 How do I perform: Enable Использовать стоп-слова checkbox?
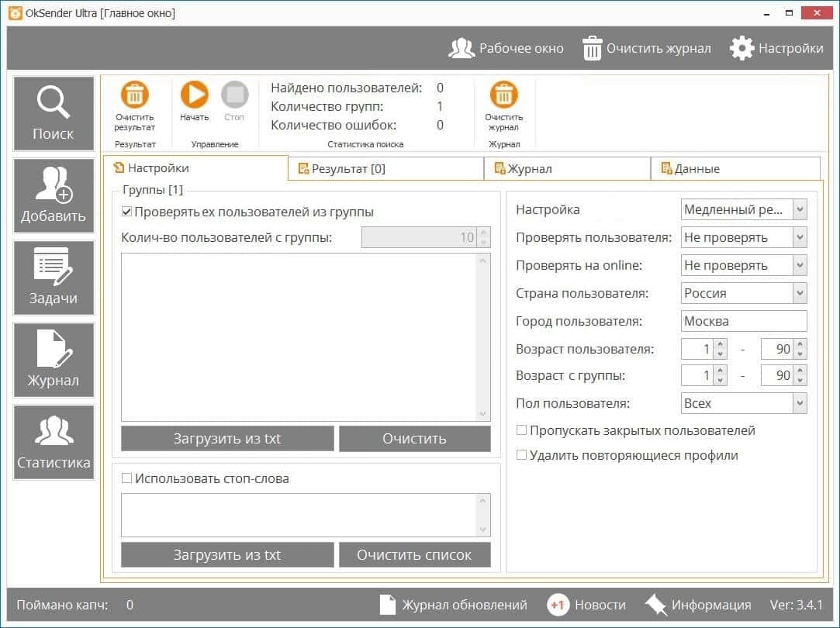coord(127,478)
